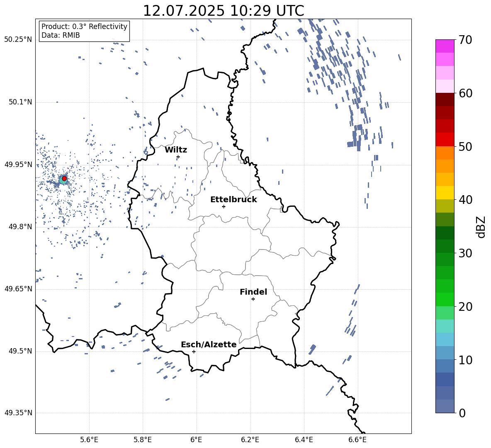Click the olive swatch below 40 dBZ
This screenshot has height=448, width=491.
click(445, 206)
